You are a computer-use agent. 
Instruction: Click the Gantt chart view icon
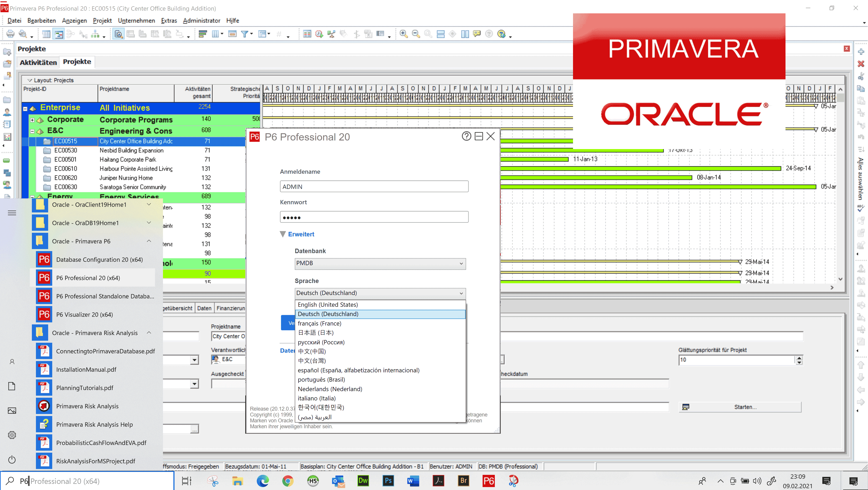coord(59,34)
